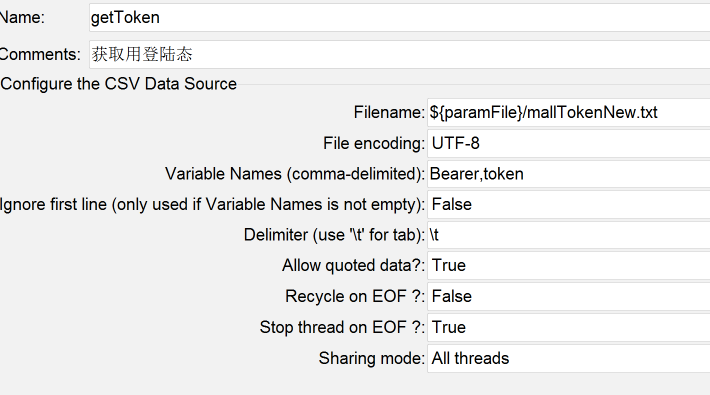This screenshot has width=710, height=395.
Task: Click the Stop thread on EOF label
Action: coord(342,327)
